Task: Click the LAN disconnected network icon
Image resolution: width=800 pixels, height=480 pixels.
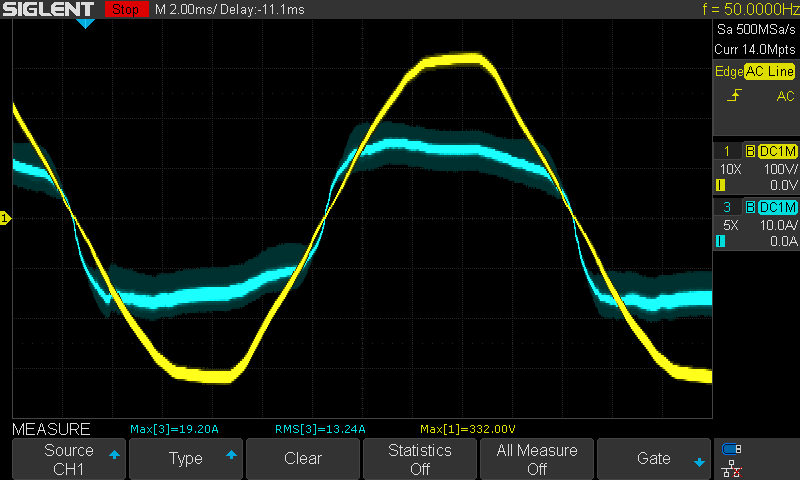Action: coord(732,469)
